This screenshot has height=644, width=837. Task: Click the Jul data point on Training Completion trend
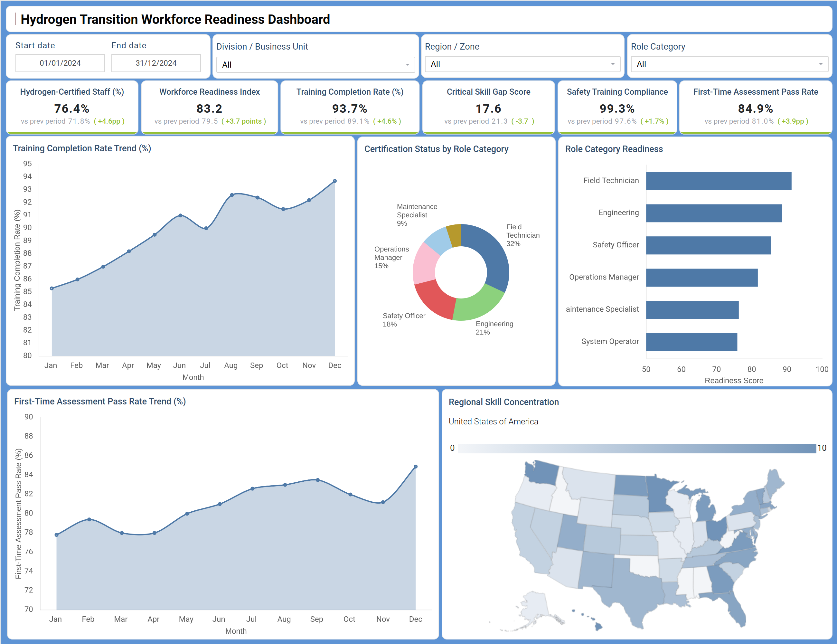tap(206, 228)
